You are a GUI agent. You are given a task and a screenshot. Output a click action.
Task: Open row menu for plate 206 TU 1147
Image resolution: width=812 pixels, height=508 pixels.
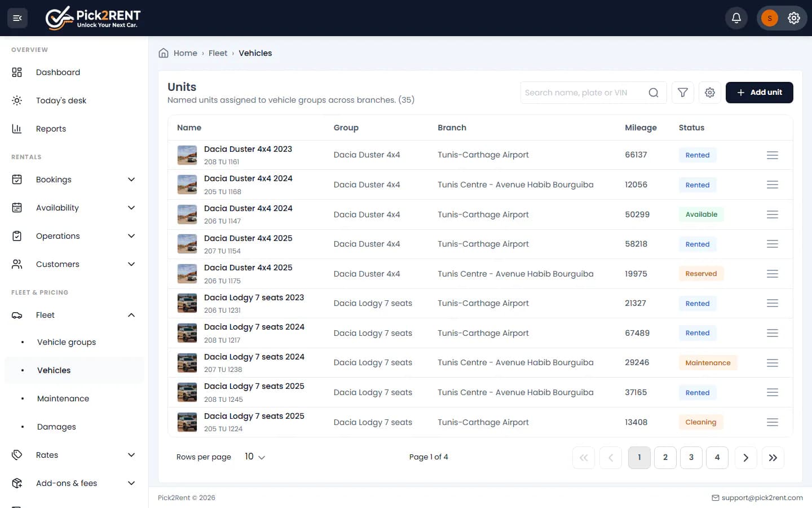pyautogui.click(x=773, y=214)
